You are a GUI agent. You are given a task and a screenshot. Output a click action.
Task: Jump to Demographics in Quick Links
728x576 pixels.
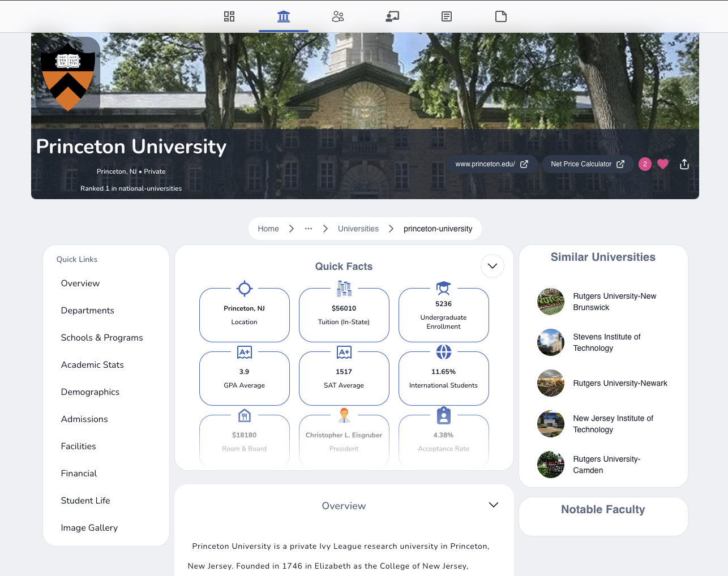click(x=90, y=392)
